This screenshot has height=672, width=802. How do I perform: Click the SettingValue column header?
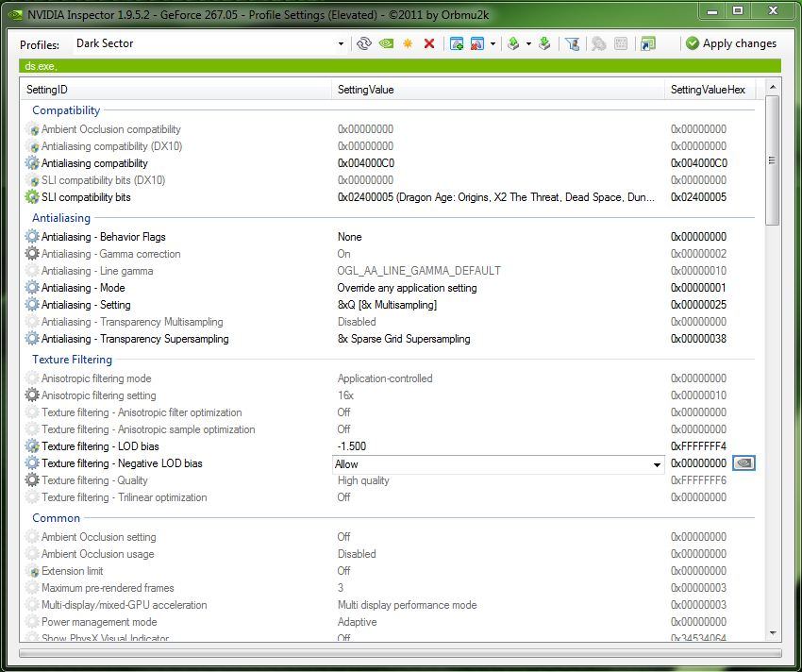pos(497,90)
